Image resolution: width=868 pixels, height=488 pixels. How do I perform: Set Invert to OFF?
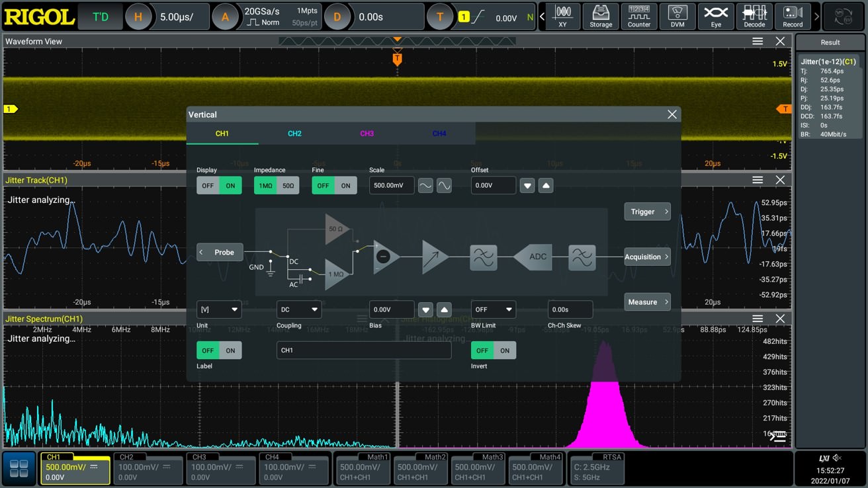coord(482,350)
